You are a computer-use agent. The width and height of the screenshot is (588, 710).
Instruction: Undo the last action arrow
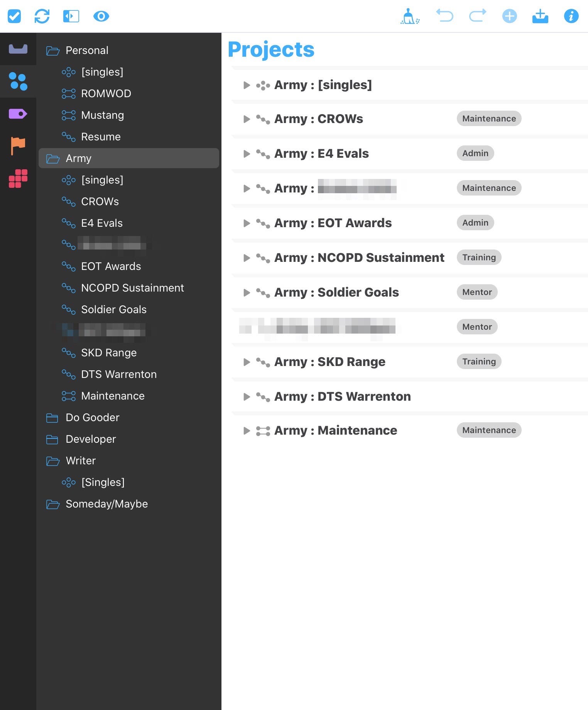click(444, 16)
